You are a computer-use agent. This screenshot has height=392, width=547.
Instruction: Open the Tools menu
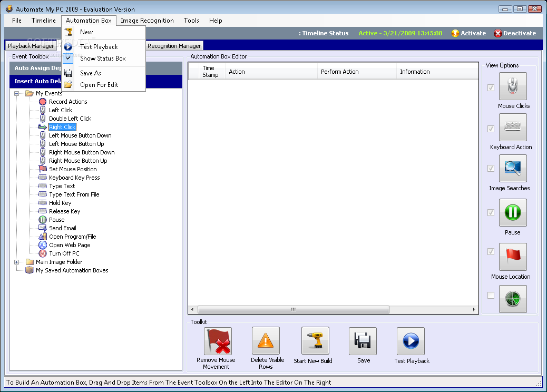191,21
